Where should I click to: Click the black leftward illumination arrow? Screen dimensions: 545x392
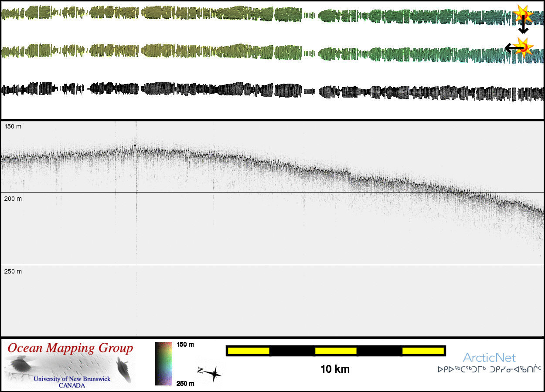(510, 48)
